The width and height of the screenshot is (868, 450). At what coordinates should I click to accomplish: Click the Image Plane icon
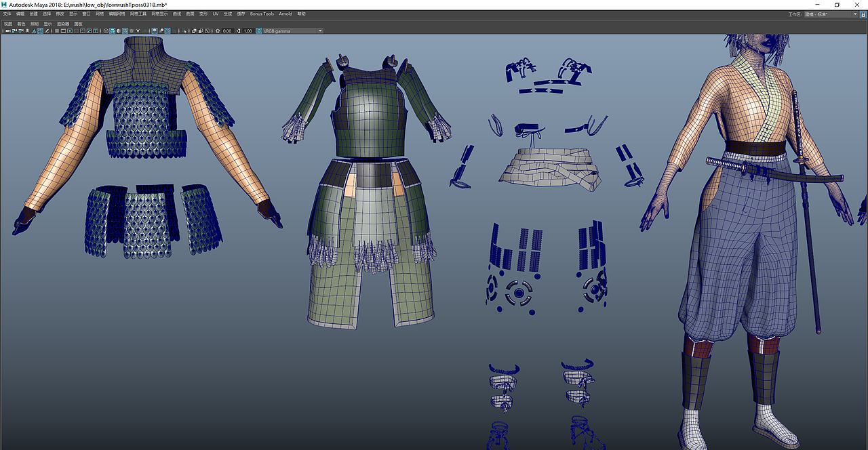[x=34, y=30]
